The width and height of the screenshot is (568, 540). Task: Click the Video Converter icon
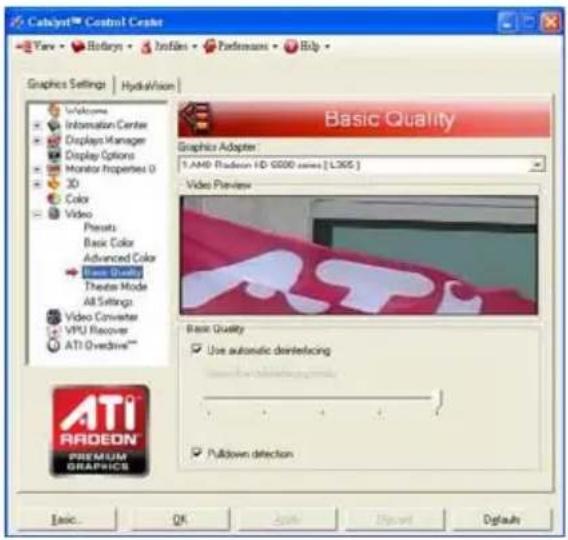coord(54,317)
